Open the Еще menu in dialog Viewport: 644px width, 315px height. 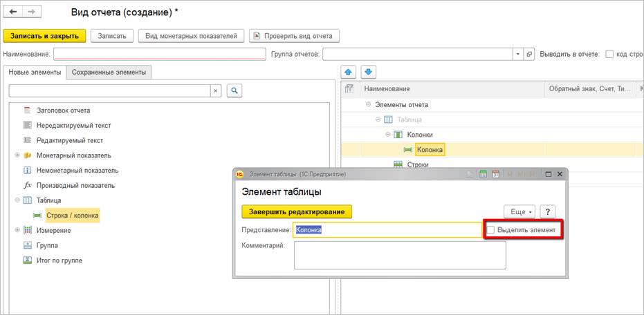519,212
